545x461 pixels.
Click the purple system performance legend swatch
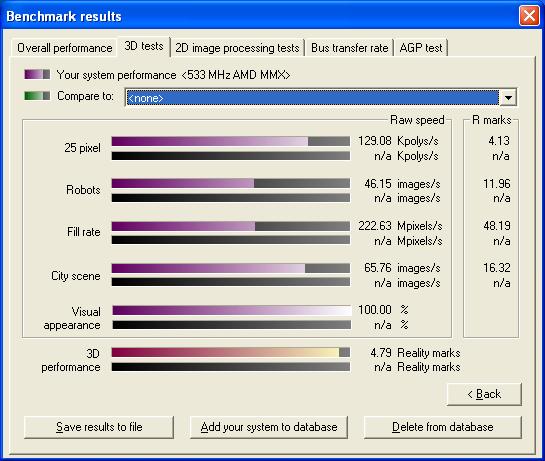pyautogui.click(x=37, y=74)
